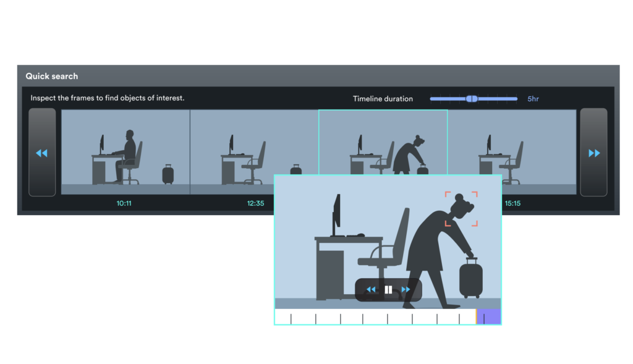Screen dimensions: 633x364
Task: Click the Quick search panel title
Action: [x=52, y=76]
